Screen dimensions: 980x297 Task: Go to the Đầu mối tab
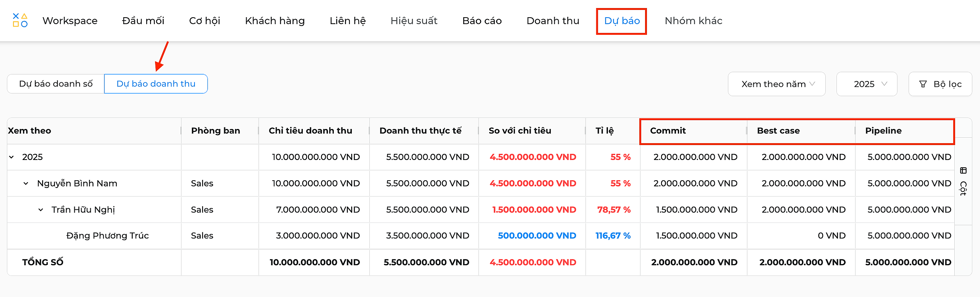[143, 21]
